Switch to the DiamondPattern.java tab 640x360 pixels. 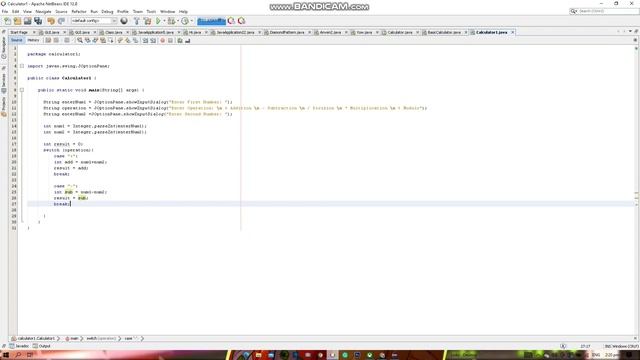point(287,32)
